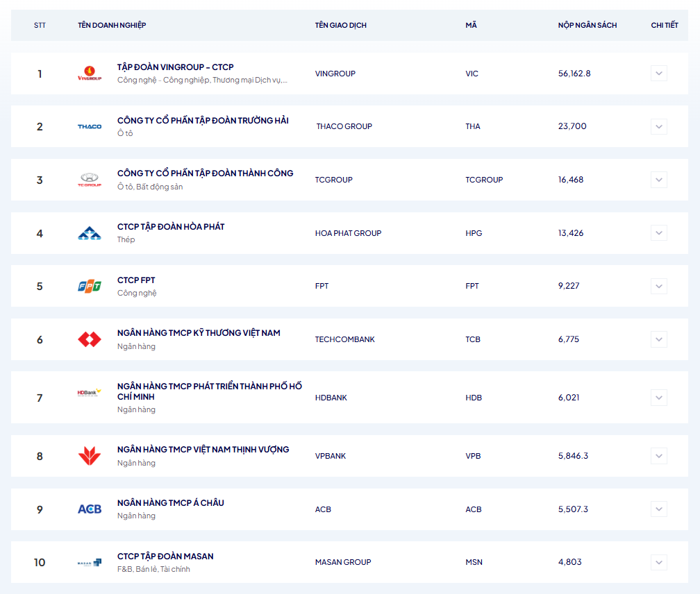The height and width of the screenshot is (594, 700).
Task: Select budget value 9,227
Action: 569,286
